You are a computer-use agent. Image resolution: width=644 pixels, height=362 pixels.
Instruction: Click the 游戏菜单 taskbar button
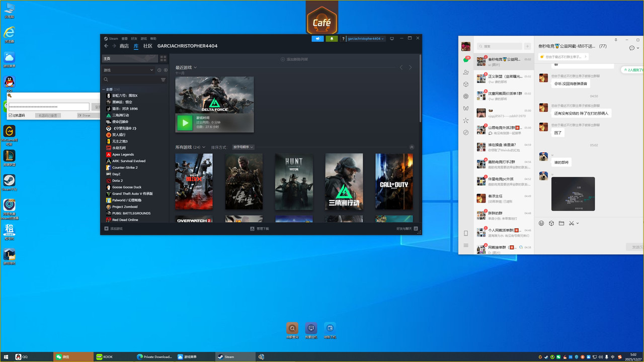click(196, 357)
